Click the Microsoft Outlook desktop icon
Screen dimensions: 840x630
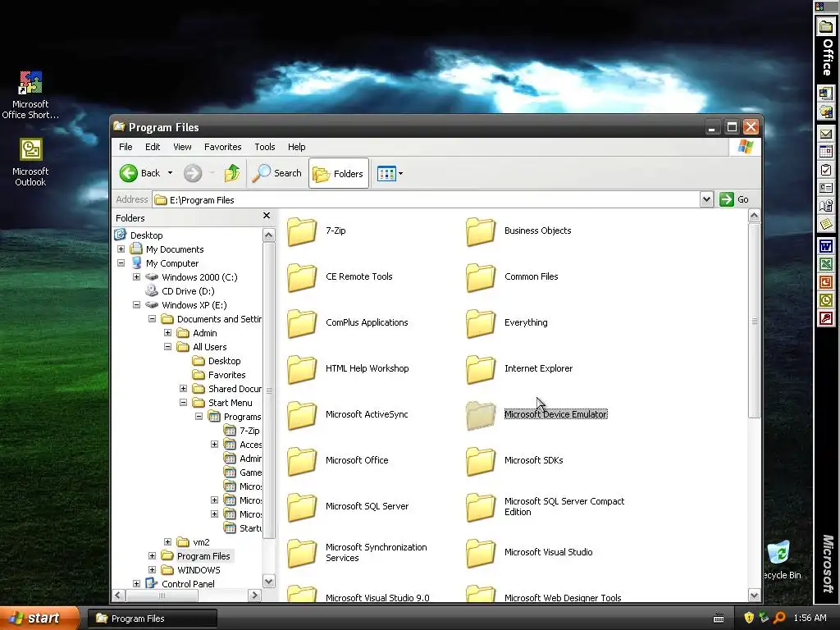click(30, 162)
